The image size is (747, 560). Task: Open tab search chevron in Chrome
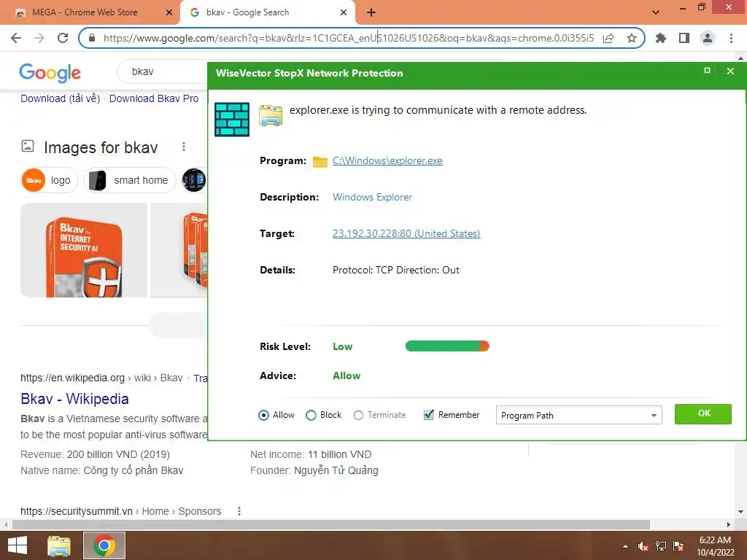(656, 12)
